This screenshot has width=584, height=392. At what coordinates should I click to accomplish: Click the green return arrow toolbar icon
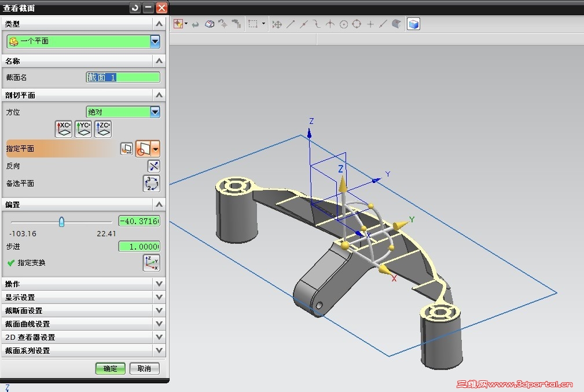tap(195, 24)
